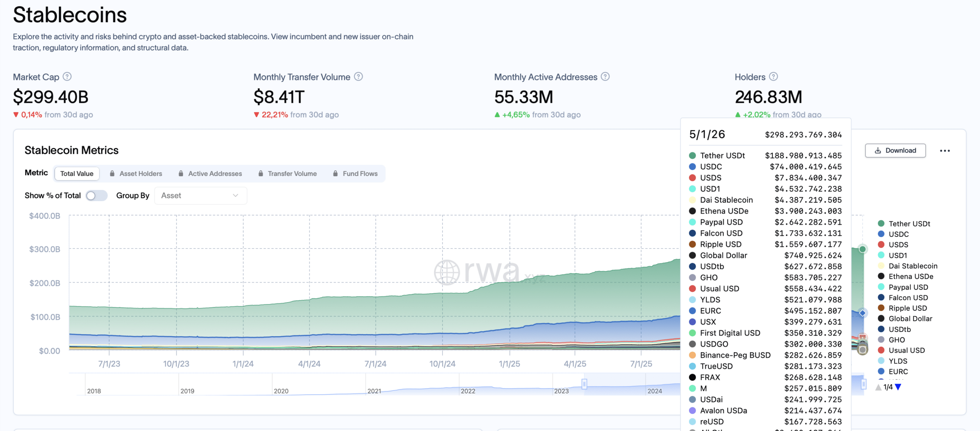Switch to Transfer Volume metric tab
The height and width of the screenshot is (431, 980).
(x=288, y=174)
